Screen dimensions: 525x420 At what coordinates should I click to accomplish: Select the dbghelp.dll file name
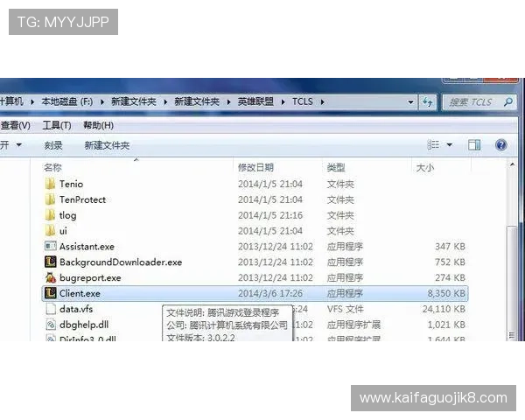click(x=84, y=325)
